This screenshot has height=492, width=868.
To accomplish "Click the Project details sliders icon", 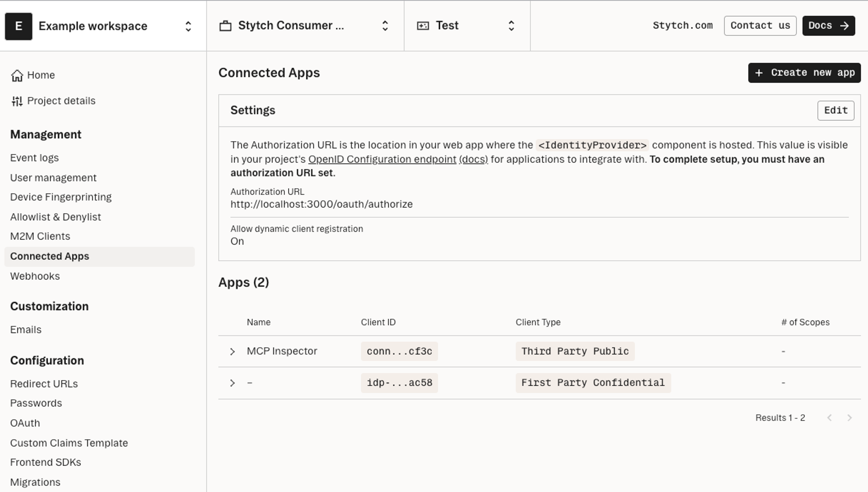I will point(17,101).
